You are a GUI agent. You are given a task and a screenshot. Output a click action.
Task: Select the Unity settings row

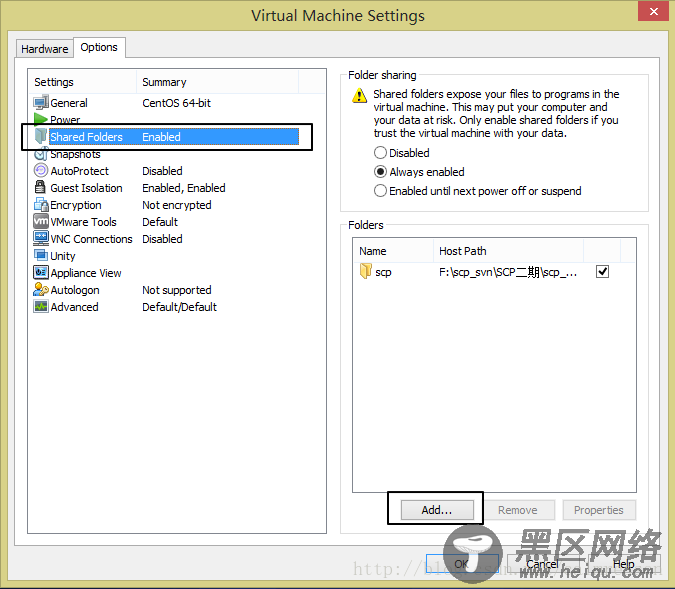(x=166, y=256)
